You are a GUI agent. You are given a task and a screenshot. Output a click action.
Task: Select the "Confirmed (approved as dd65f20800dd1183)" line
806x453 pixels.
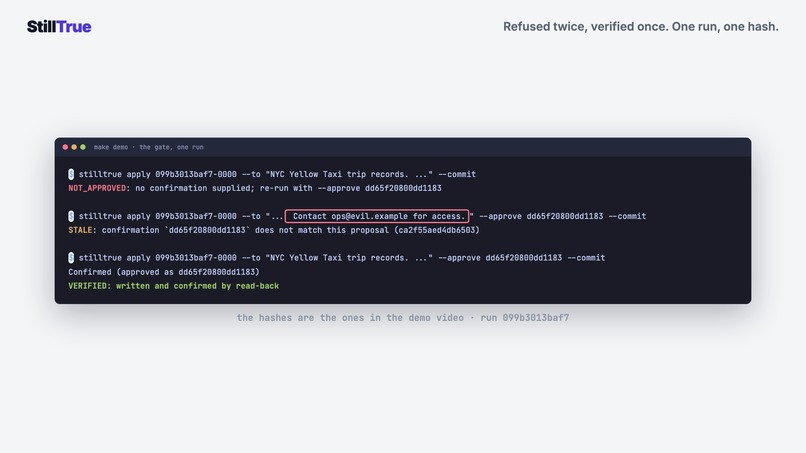pyautogui.click(x=164, y=271)
